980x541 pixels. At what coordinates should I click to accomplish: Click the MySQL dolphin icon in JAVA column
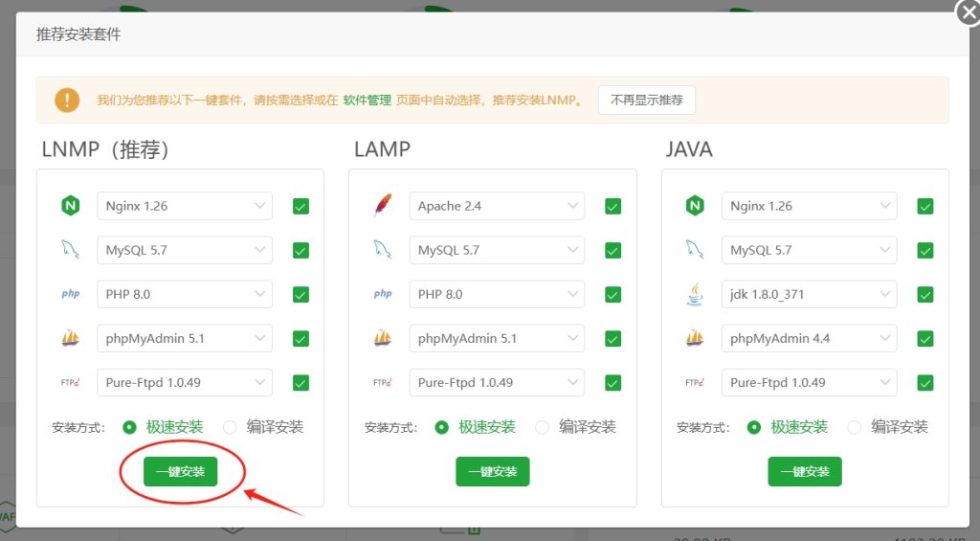pos(695,250)
